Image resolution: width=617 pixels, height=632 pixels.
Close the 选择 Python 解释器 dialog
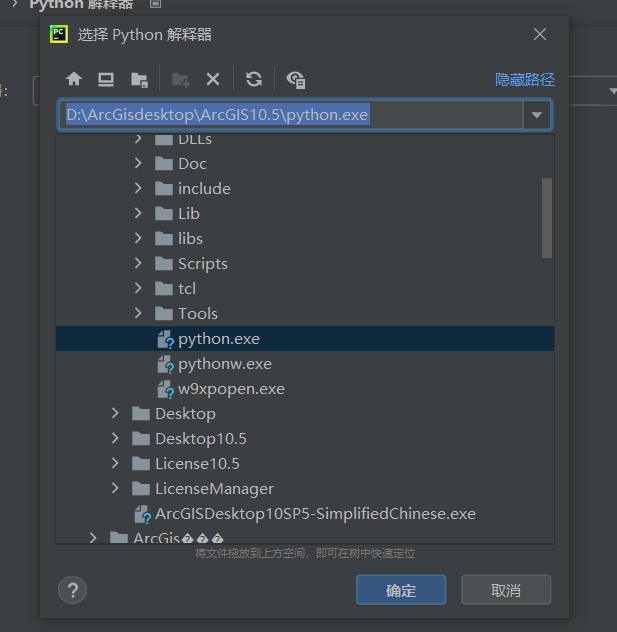click(540, 34)
